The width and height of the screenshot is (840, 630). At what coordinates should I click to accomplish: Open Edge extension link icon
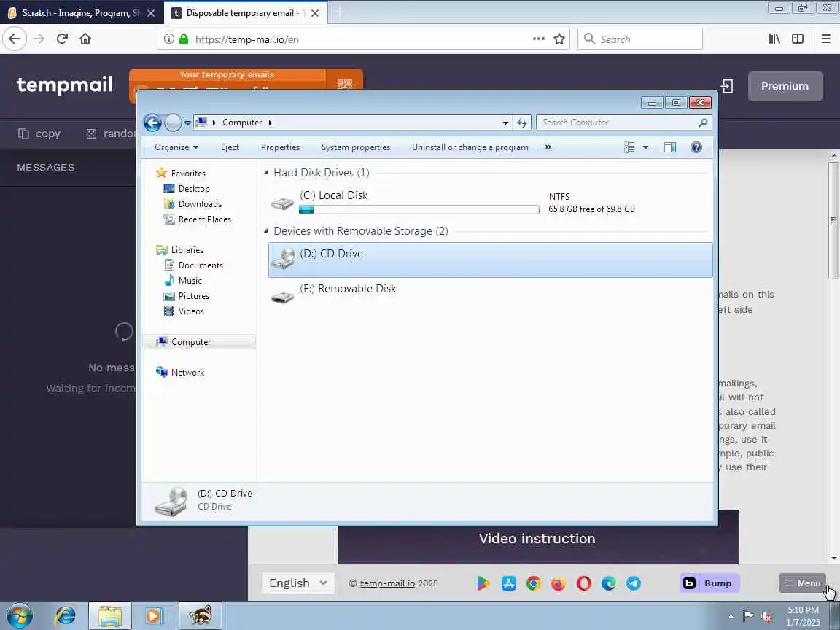tap(609, 583)
